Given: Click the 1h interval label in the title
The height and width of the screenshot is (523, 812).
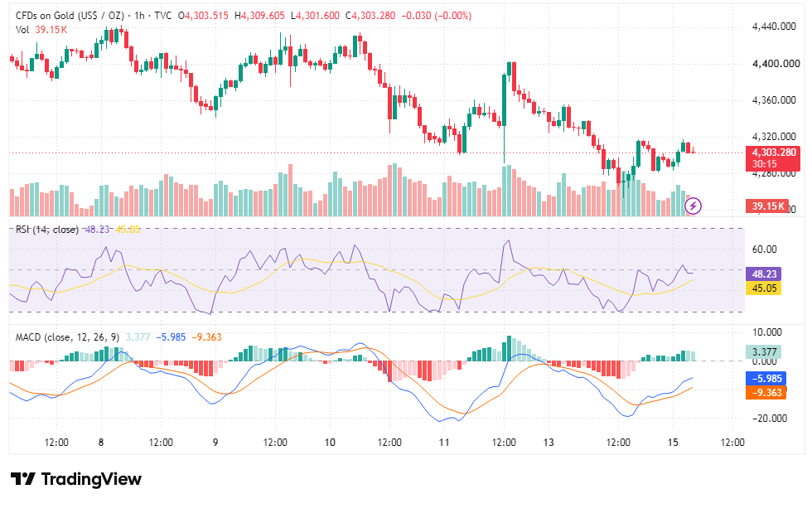Looking at the screenshot, I should (139, 16).
